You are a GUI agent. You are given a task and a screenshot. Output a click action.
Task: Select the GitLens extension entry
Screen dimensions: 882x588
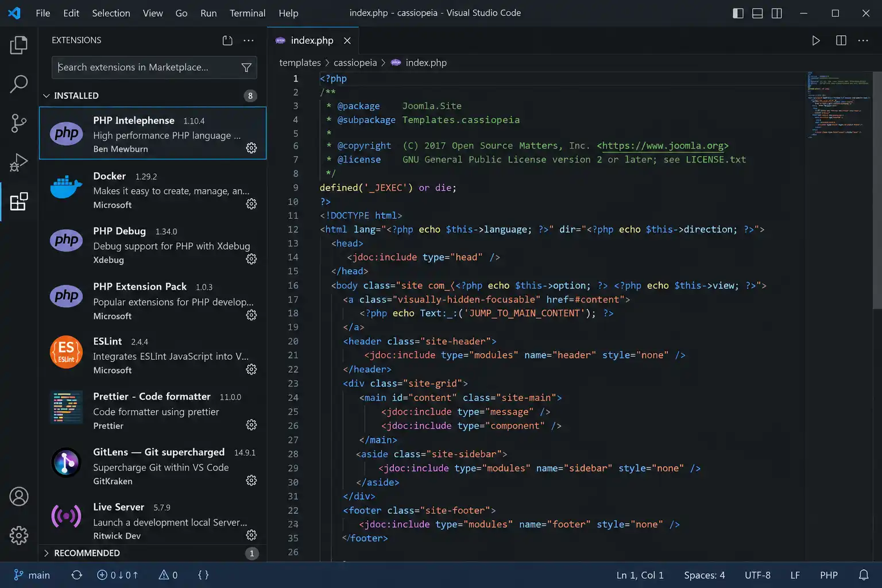[x=153, y=466]
